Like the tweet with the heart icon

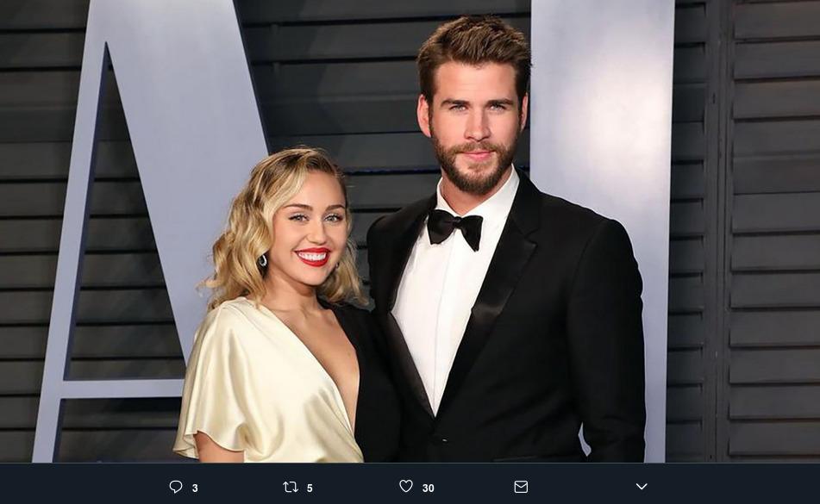tap(406, 486)
